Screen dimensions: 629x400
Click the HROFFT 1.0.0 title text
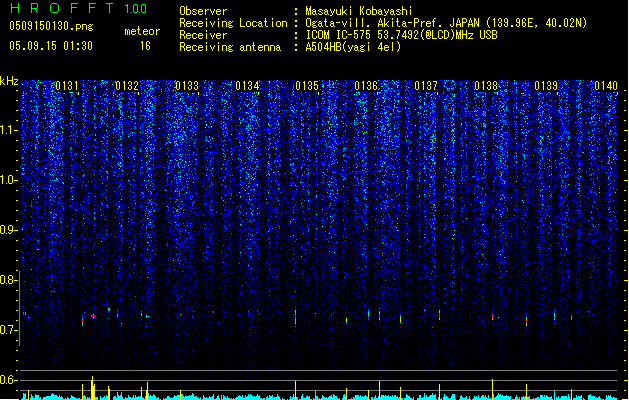coord(79,8)
